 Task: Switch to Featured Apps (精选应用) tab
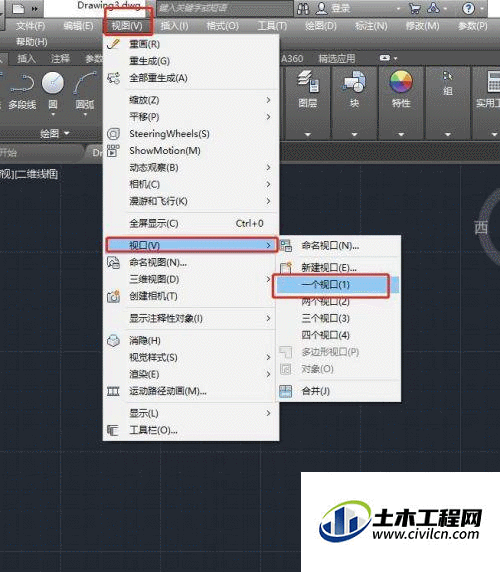(337, 58)
